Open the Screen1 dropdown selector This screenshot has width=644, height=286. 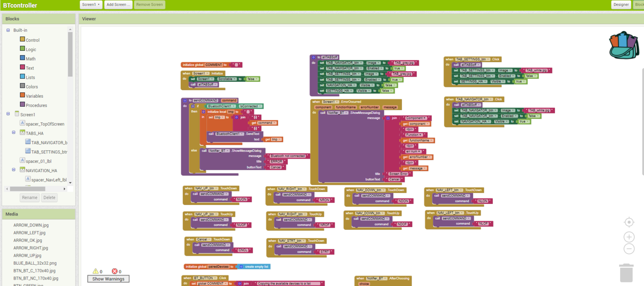coord(91,5)
